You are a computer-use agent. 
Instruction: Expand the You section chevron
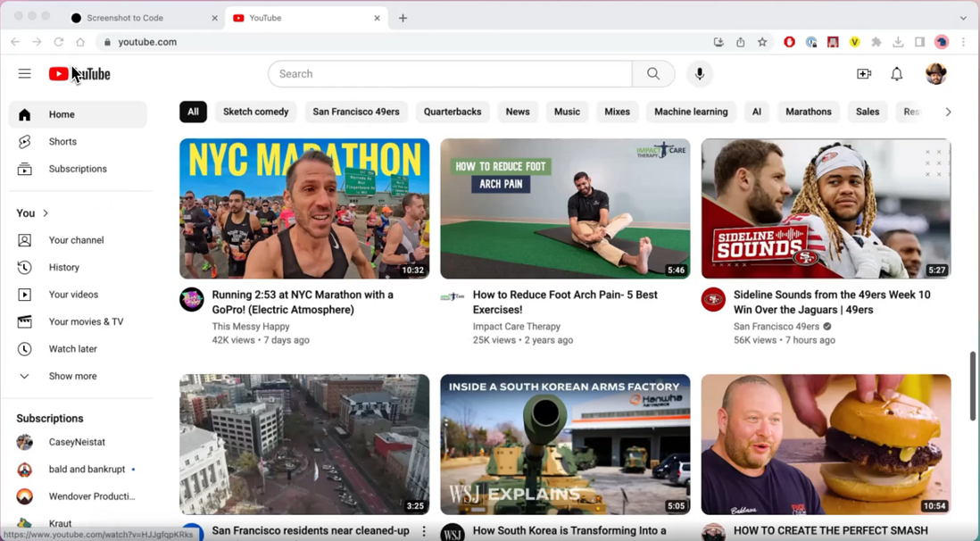pyautogui.click(x=46, y=213)
